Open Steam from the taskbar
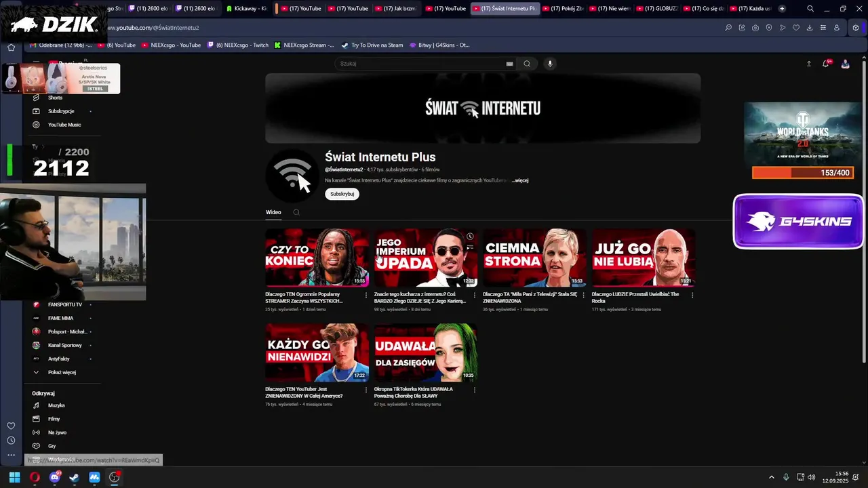Viewport: 868px width, 488px height. [x=74, y=477]
